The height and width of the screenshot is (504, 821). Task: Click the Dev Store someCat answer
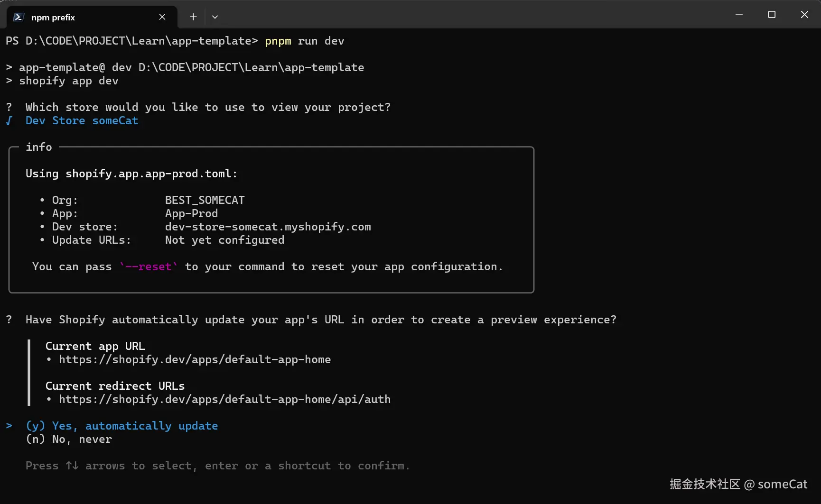[x=82, y=121]
